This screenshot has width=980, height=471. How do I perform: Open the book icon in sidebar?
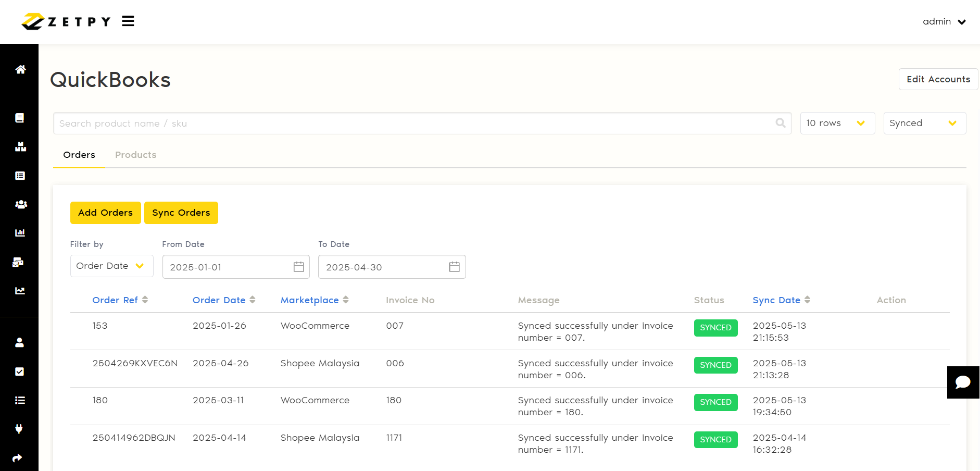(20, 118)
